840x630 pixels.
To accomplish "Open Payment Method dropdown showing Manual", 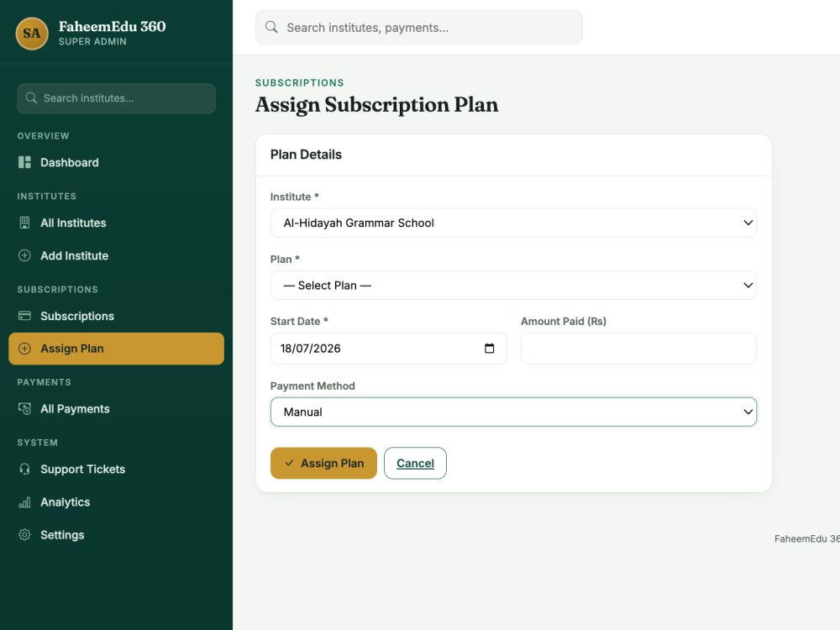I will tap(513, 412).
